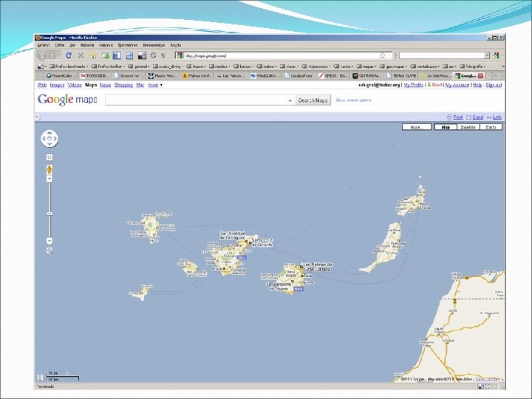Image resolution: width=532 pixels, height=399 pixels.
Task: Click the map pan navigation control
Action: click(50, 138)
